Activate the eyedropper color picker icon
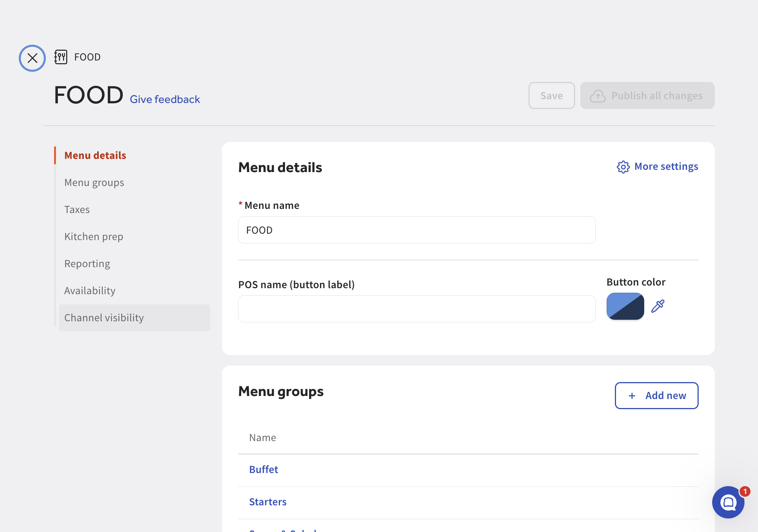The height and width of the screenshot is (532, 758). [x=658, y=306]
